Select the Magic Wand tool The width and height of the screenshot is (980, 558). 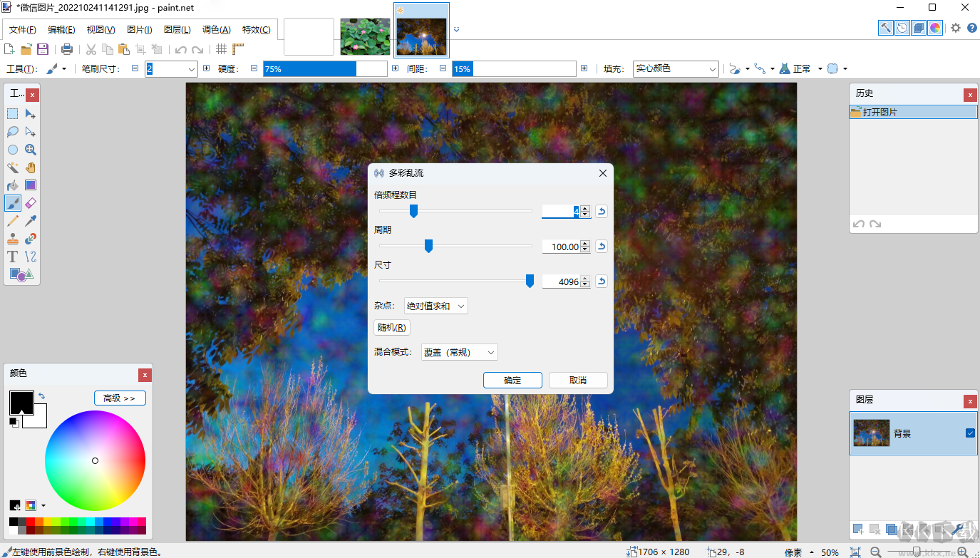pos(12,167)
